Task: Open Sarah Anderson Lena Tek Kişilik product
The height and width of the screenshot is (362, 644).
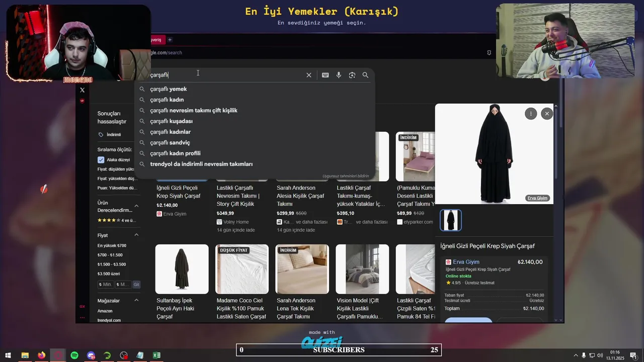Action: [302, 282]
